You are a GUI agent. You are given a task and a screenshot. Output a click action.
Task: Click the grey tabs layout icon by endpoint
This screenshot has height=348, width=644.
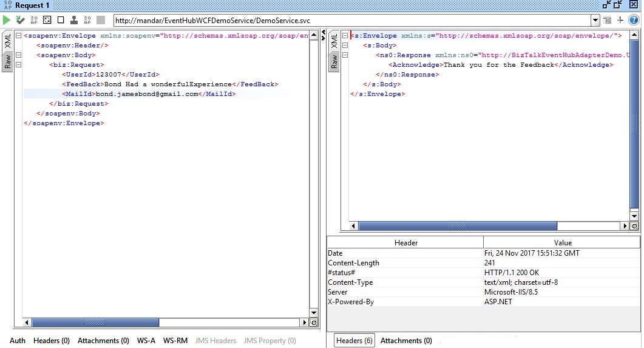pos(608,20)
